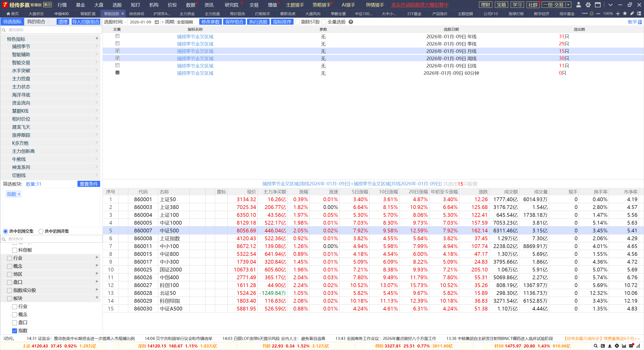Open the settings gear in title bar

point(588,5)
